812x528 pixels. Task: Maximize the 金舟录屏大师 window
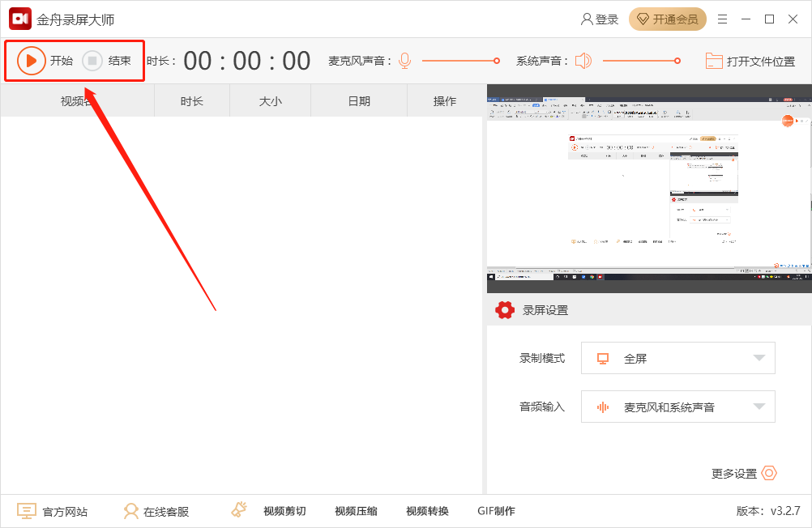tap(770, 19)
